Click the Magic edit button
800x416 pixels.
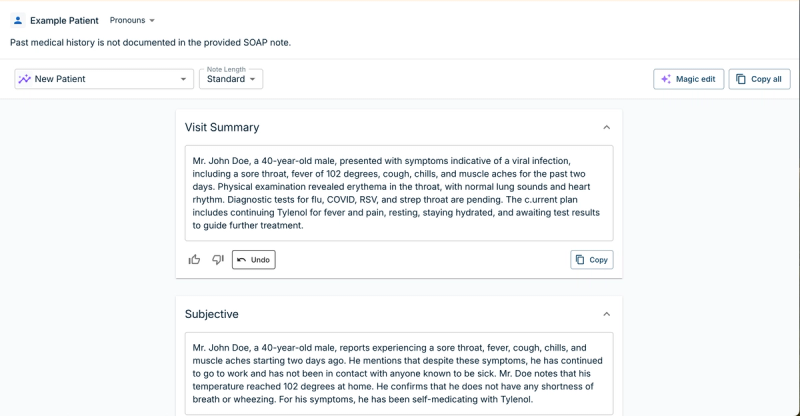[689, 79]
